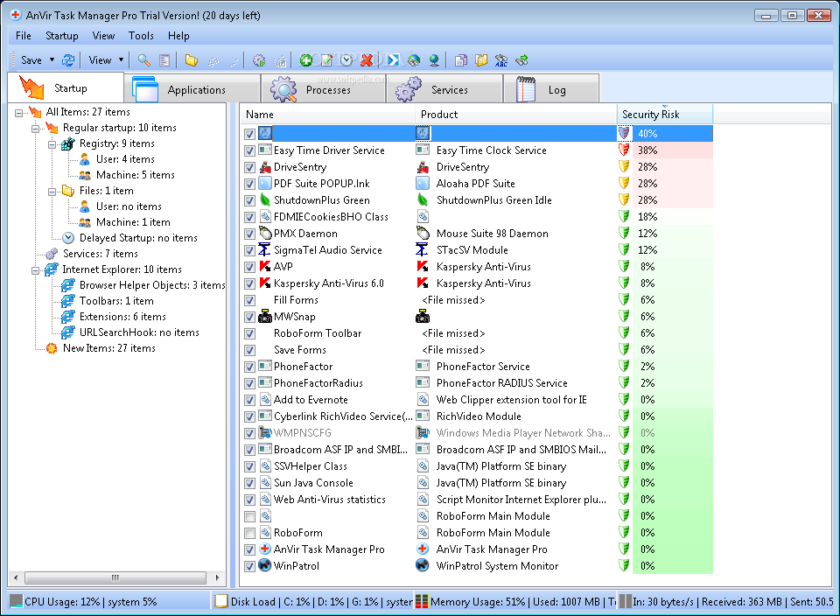The image size is (840, 616).
Task: Disable the PDF Suite POPUP.lnk entry checkbox
Action: 249,184
